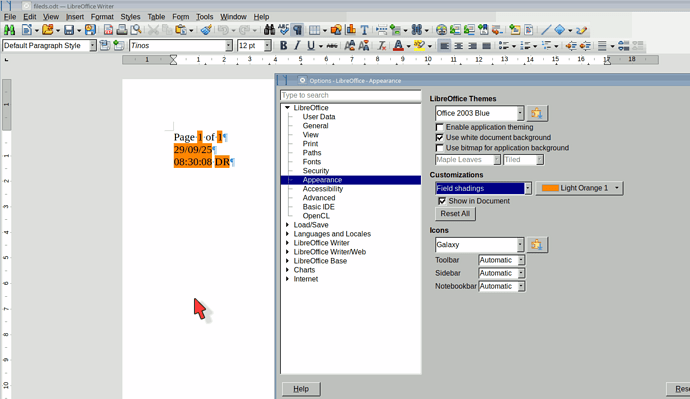690x399 pixels.
Task: Click the Update Paragraph Style icon
Action: 105,45
